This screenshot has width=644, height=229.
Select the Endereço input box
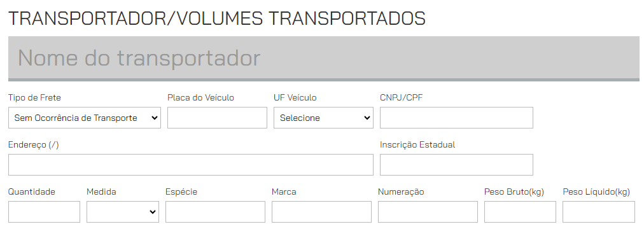(x=190, y=165)
